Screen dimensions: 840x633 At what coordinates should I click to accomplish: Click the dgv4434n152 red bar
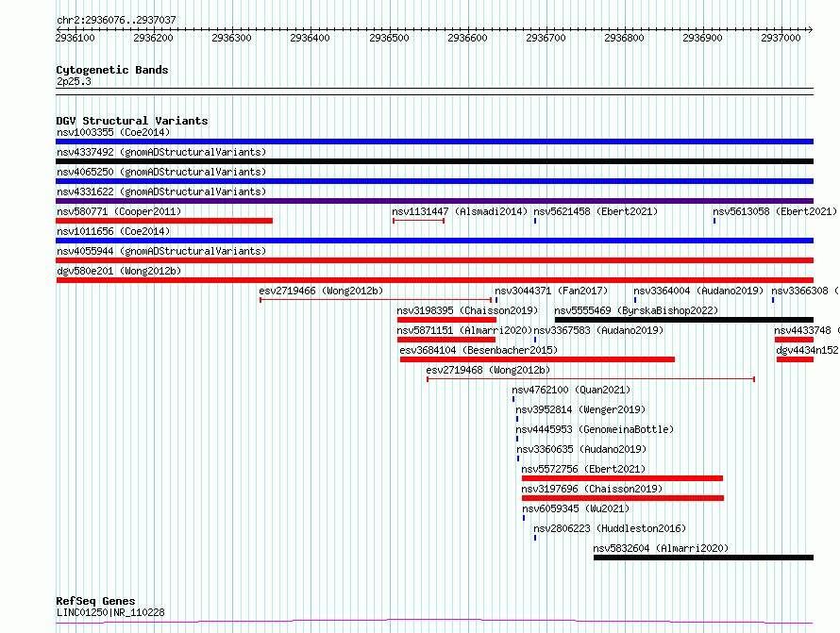795,359
